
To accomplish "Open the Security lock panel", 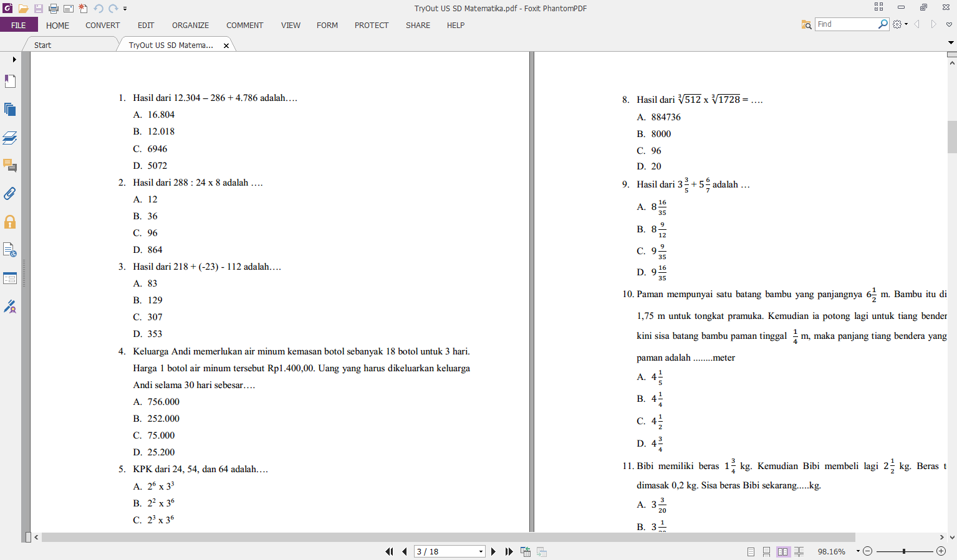I will tap(10, 222).
